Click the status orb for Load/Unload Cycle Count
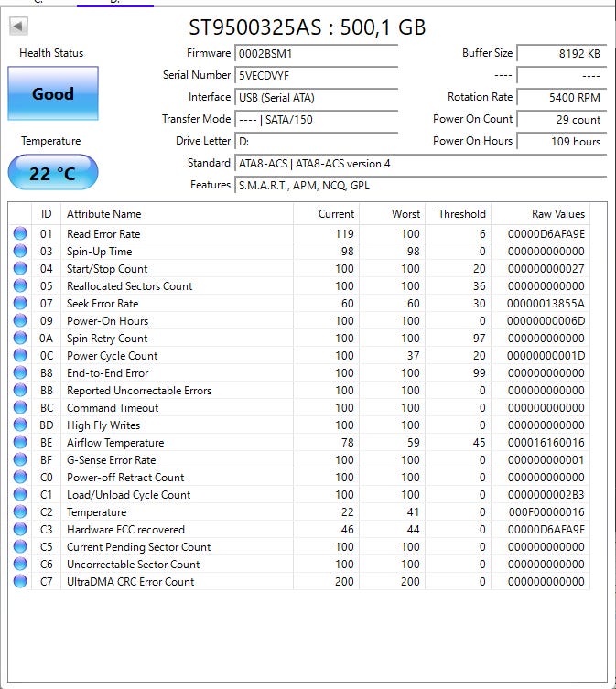Image resolution: width=616 pixels, height=689 pixels. click(20, 494)
